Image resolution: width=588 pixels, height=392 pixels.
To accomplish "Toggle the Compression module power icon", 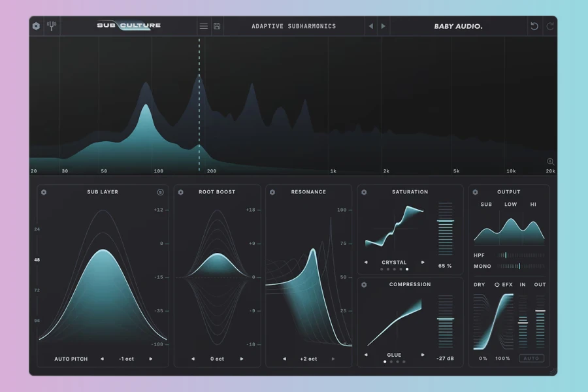I will coord(364,285).
